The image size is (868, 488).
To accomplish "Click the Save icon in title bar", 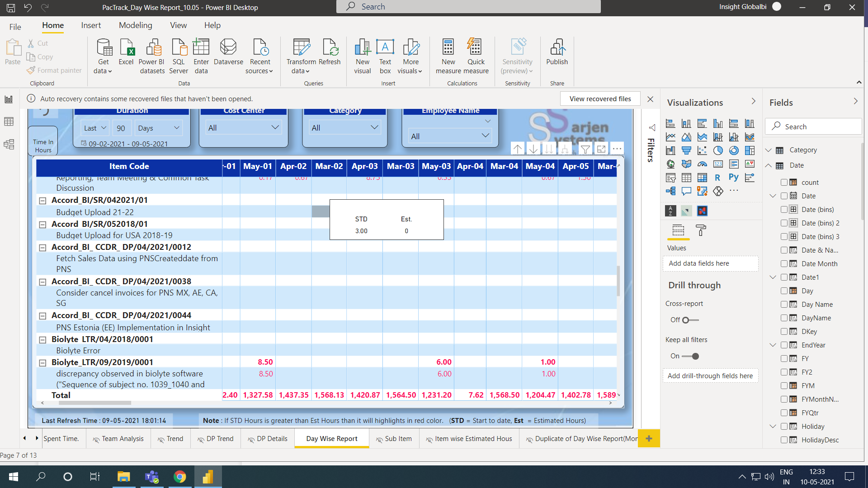I will click(11, 7).
